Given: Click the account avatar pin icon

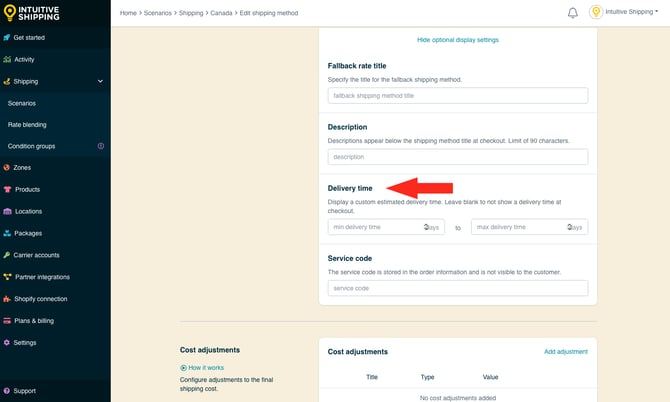Looking at the screenshot, I should pos(596,12).
